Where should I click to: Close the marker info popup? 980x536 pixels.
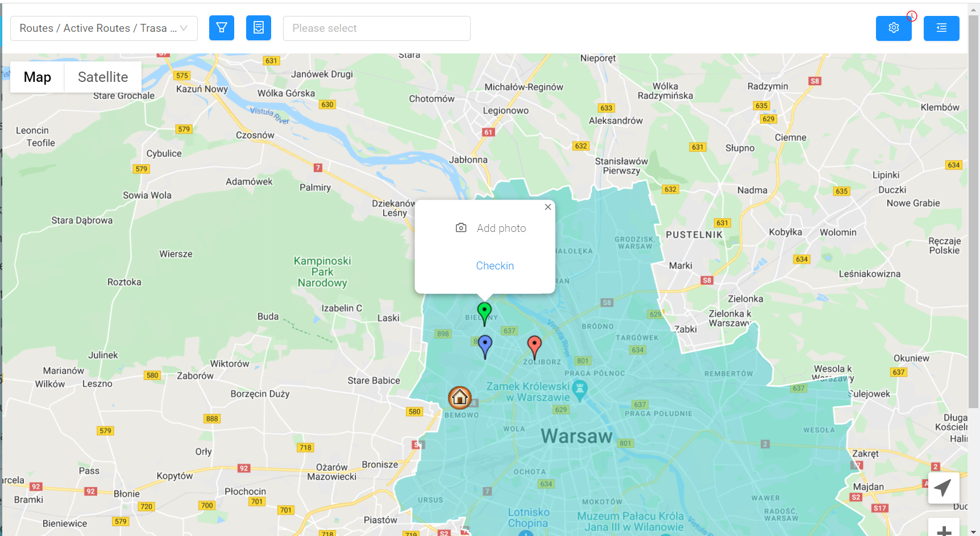(548, 207)
